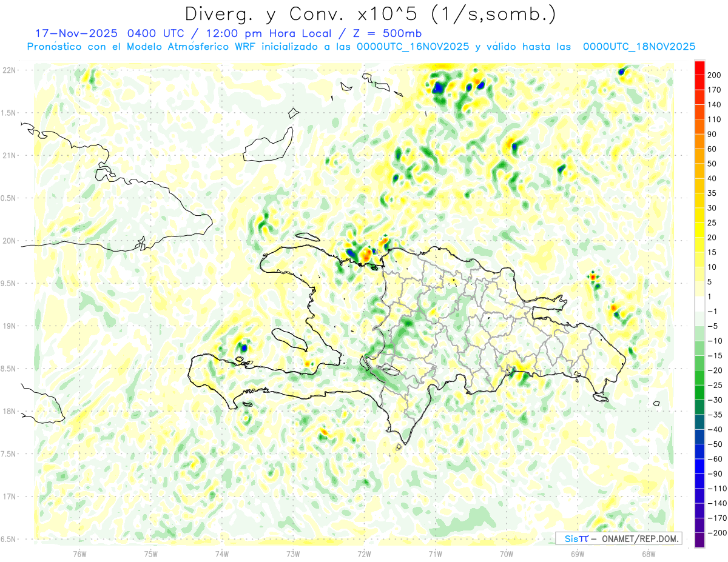Click the 110 value on the color scale
728x562 pixels.
coord(715,119)
